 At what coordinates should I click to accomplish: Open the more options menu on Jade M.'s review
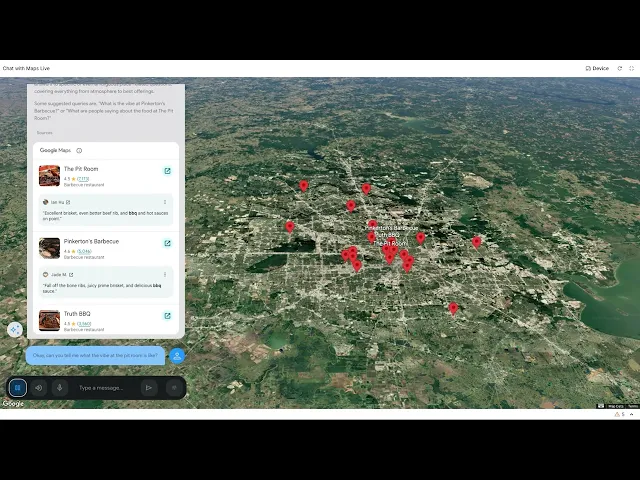tap(165, 274)
